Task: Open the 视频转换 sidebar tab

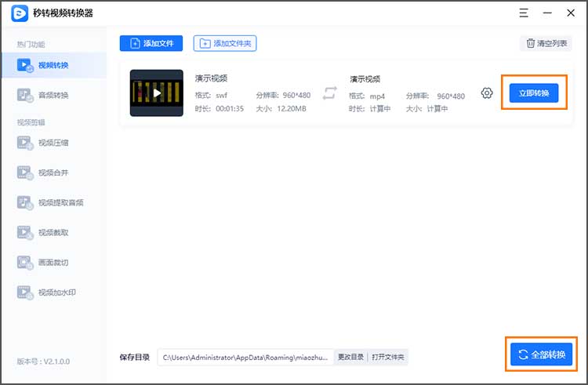Action: 53,65
